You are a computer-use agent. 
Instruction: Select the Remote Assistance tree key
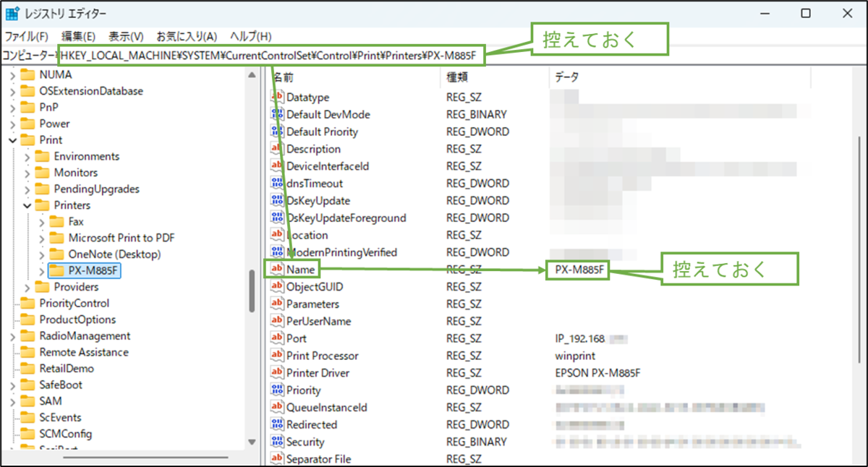tap(84, 353)
